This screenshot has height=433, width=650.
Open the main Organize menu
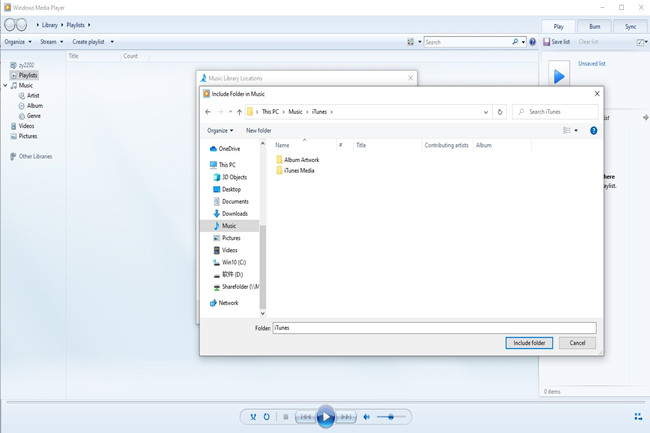point(18,42)
